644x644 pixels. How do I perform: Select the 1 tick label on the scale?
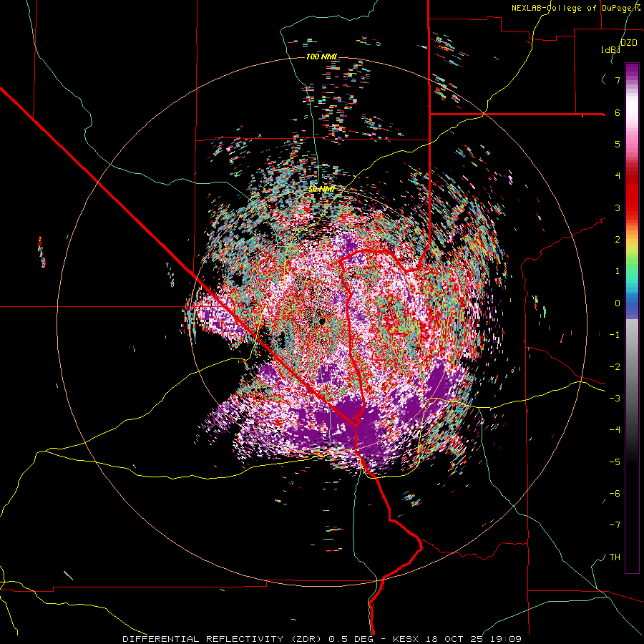(x=618, y=271)
